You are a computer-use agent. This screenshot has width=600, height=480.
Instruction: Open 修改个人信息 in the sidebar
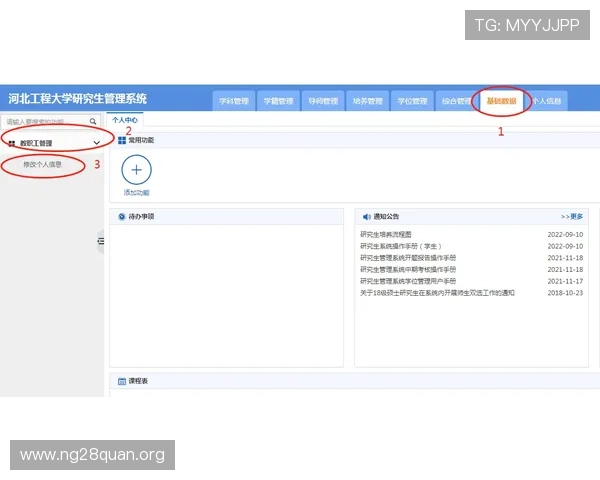pos(42,165)
